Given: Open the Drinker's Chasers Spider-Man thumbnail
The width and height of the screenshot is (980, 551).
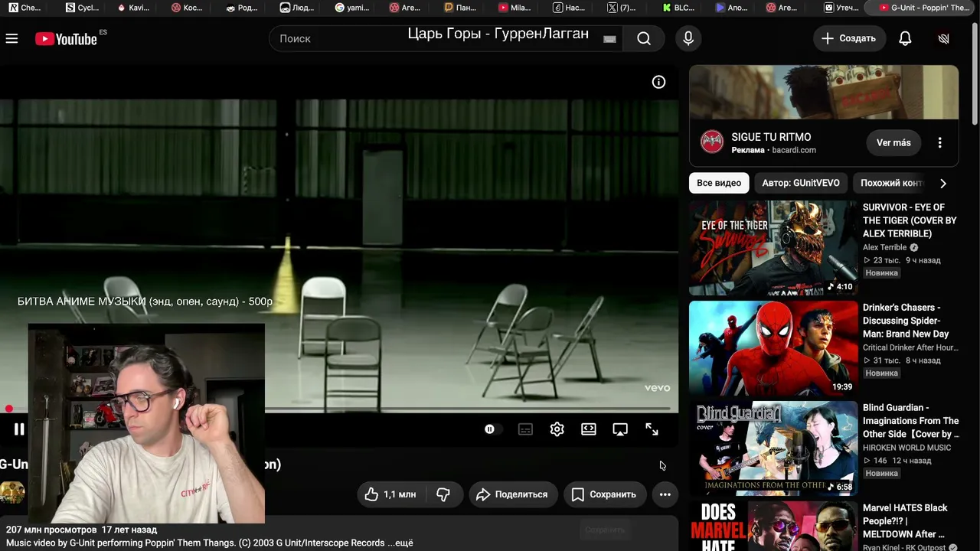Looking at the screenshot, I should (x=773, y=348).
